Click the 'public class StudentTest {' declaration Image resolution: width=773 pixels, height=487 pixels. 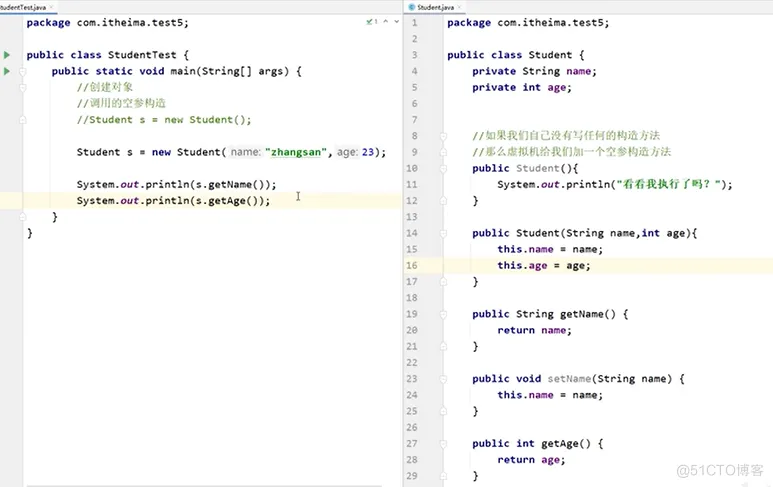[107, 55]
